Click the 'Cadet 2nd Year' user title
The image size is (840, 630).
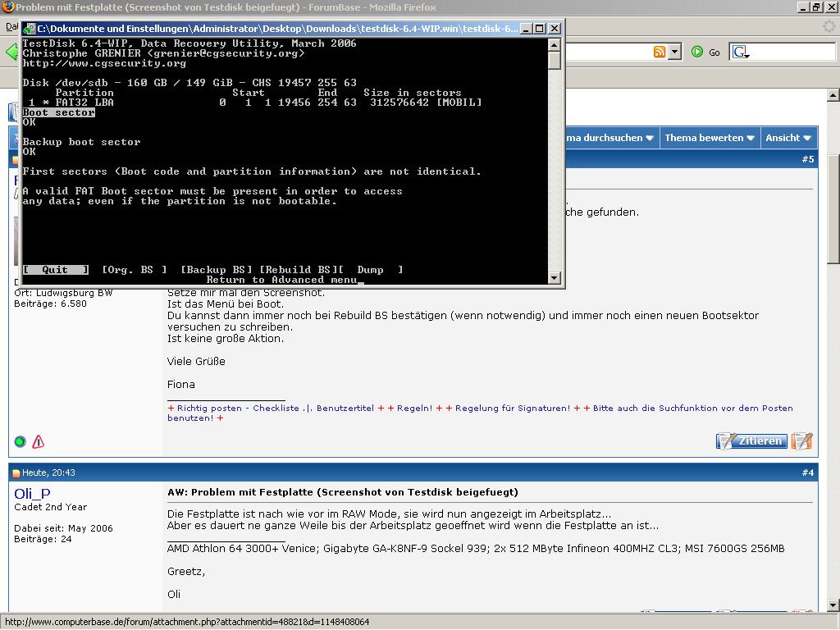(x=50, y=507)
